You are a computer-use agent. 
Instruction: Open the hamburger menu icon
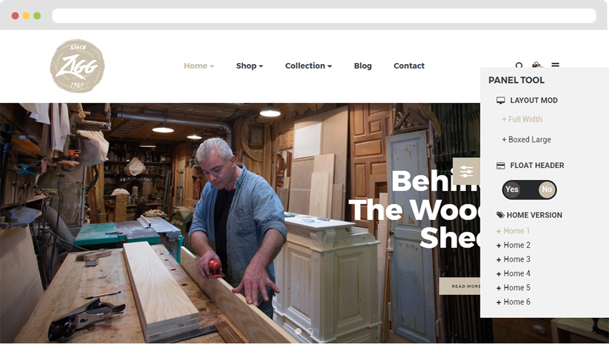click(x=556, y=65)
